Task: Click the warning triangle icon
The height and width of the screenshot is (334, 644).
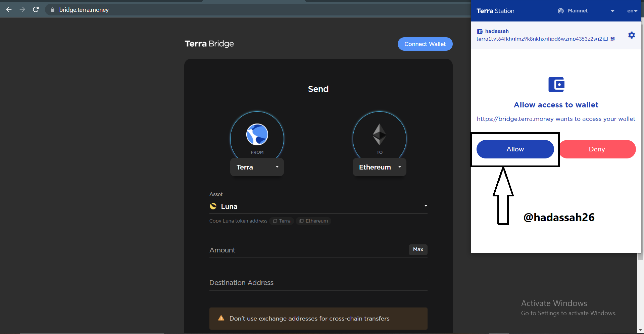Action: click(221, 318)
